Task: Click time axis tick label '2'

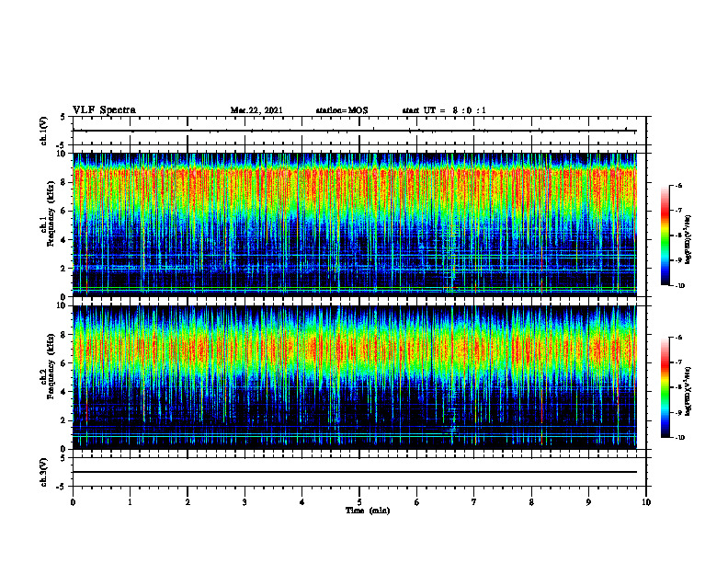Action: [188, 502]
